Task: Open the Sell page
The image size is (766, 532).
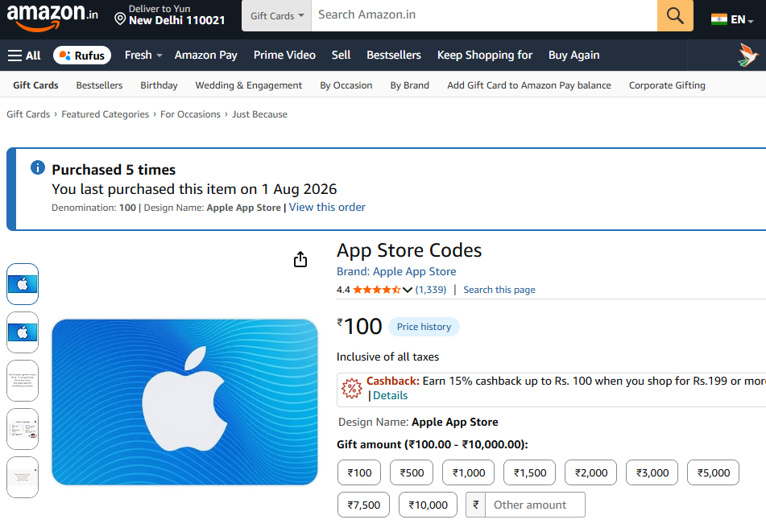Action: (341, 56)
